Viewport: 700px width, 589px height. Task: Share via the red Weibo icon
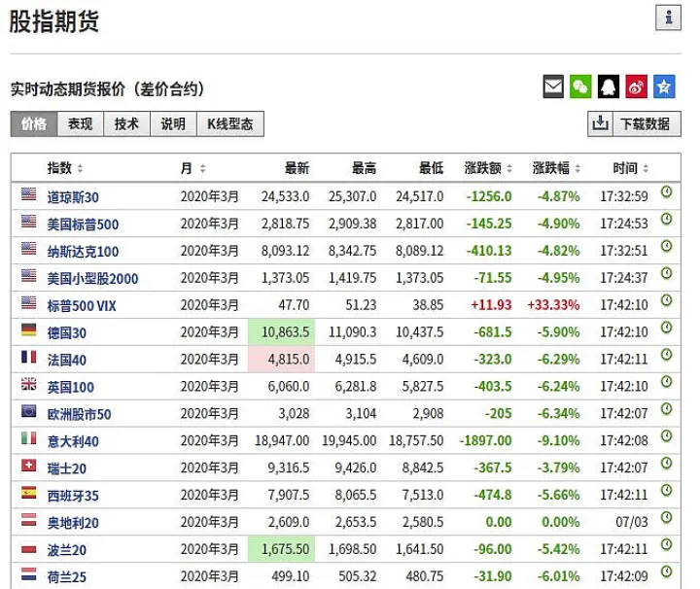click(636, 87)
